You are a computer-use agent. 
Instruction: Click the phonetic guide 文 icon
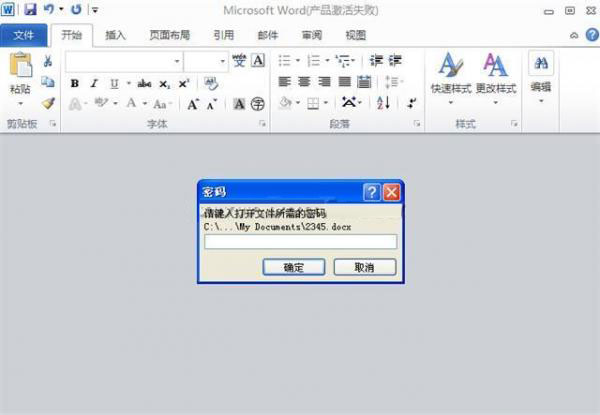pyautogui.click(x=239, y=61)
